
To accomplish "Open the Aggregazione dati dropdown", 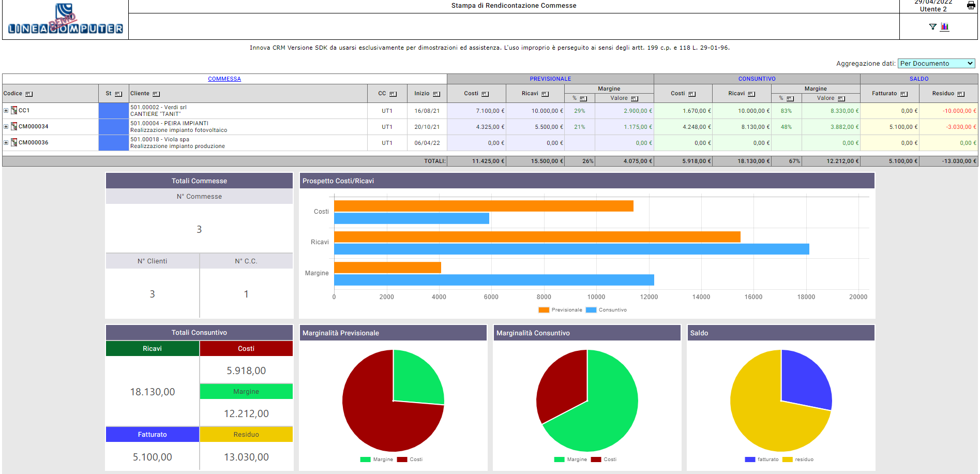I will click(x=937, y=63).
